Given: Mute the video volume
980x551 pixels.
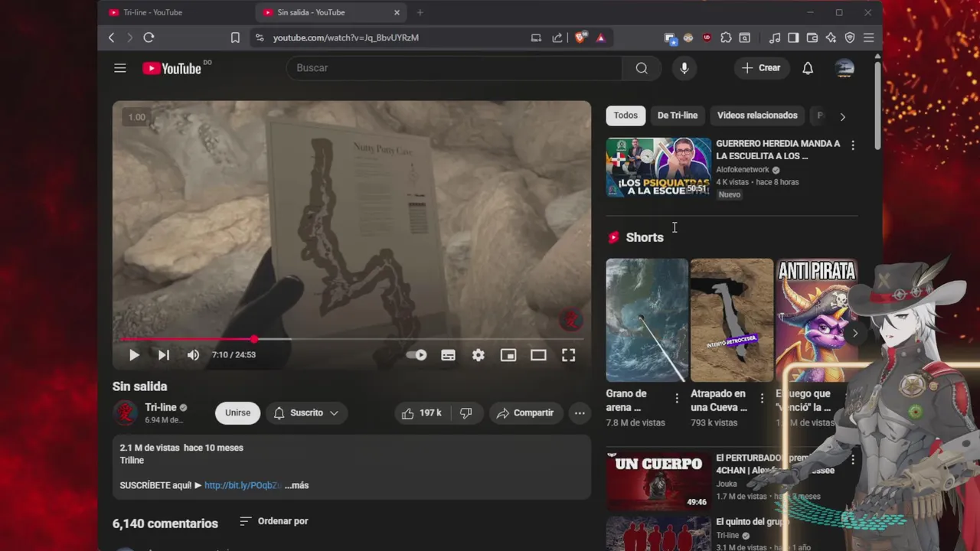Looking at the screenshot, I should 193,355.
